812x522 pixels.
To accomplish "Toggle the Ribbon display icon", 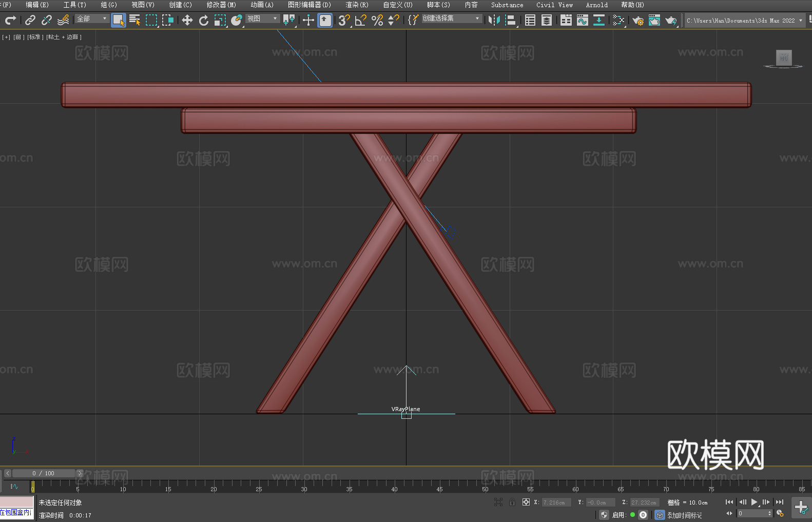I will [x=566, y=20].
